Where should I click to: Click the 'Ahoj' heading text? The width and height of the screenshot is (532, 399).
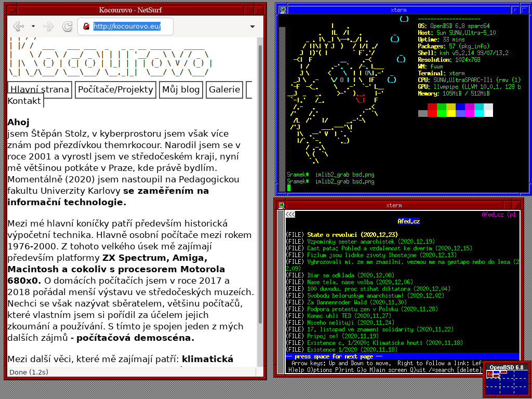[x=18, y=122]
